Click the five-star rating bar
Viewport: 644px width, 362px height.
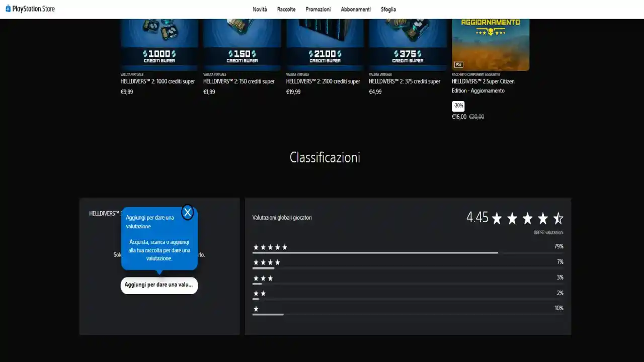click(408, 253)
